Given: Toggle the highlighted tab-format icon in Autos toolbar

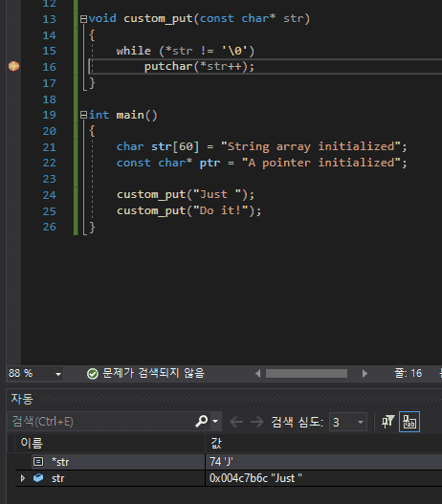Looking at the screenshot, I should (409, 422).
